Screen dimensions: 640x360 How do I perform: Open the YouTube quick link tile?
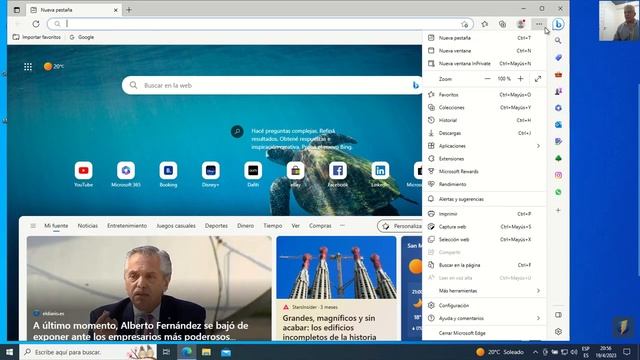[x=84, y=171]
